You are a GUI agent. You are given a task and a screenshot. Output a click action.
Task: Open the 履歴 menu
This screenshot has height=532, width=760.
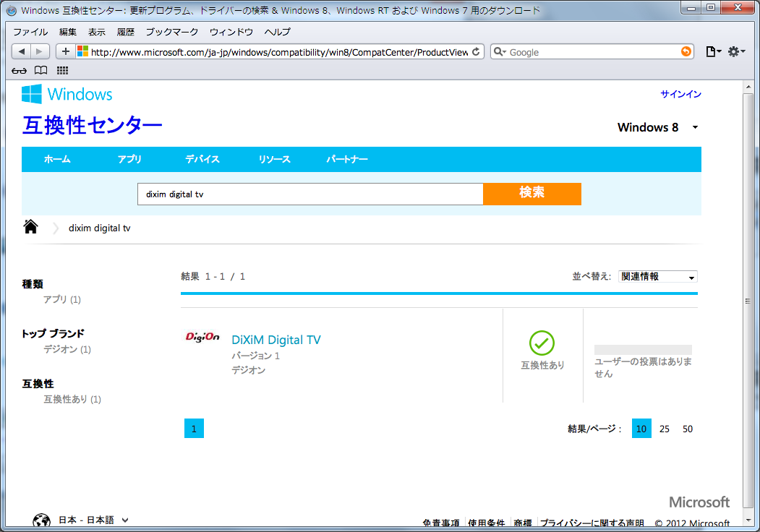[x=126, y=32]
